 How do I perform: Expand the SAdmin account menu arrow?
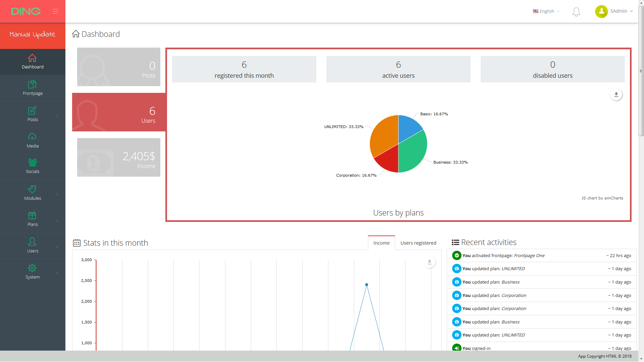(x=632, y=11)
